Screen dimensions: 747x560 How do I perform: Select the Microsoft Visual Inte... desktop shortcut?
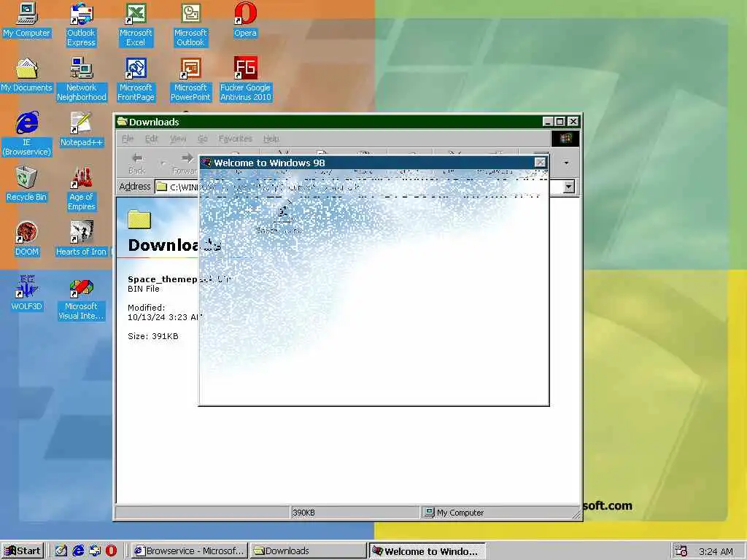[82, 298]
